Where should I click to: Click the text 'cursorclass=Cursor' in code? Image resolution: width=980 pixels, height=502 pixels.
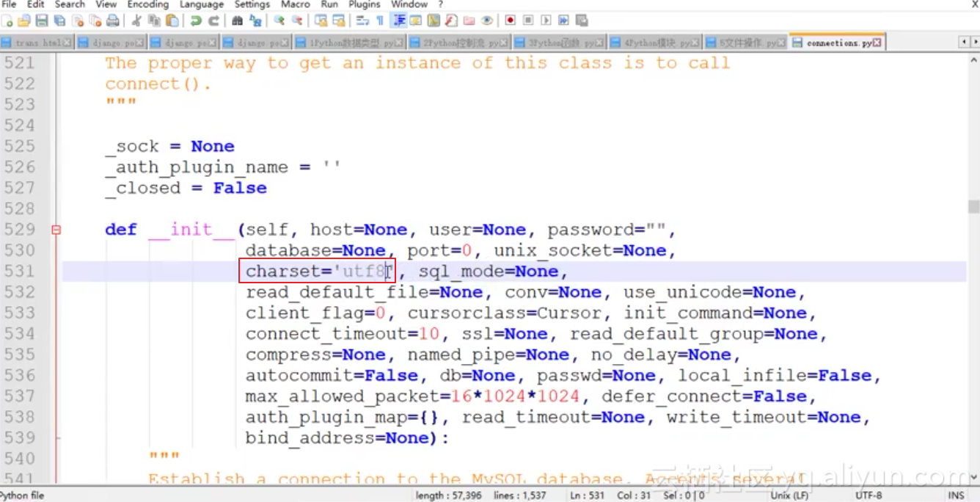[505, 313]
